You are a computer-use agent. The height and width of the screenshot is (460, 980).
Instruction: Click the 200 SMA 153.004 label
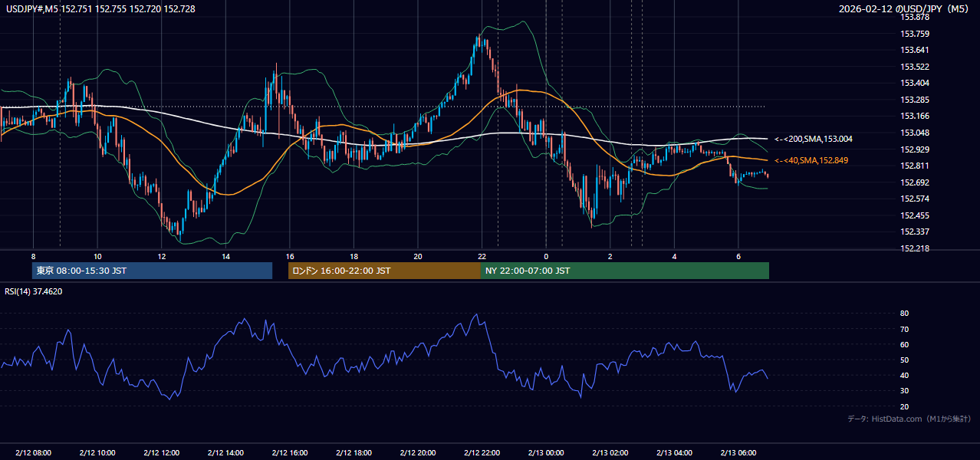pyautogui.click(x=814, y=139)
